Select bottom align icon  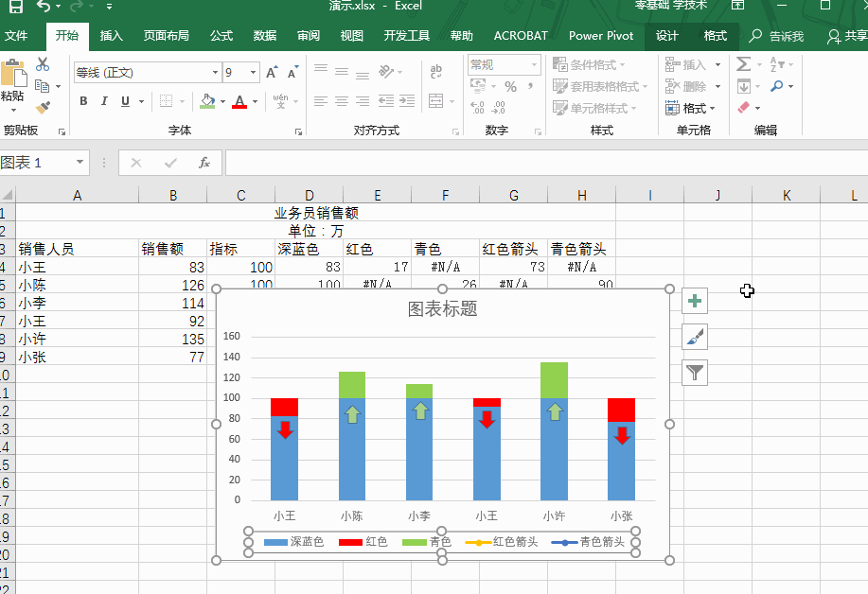point(363,75)
